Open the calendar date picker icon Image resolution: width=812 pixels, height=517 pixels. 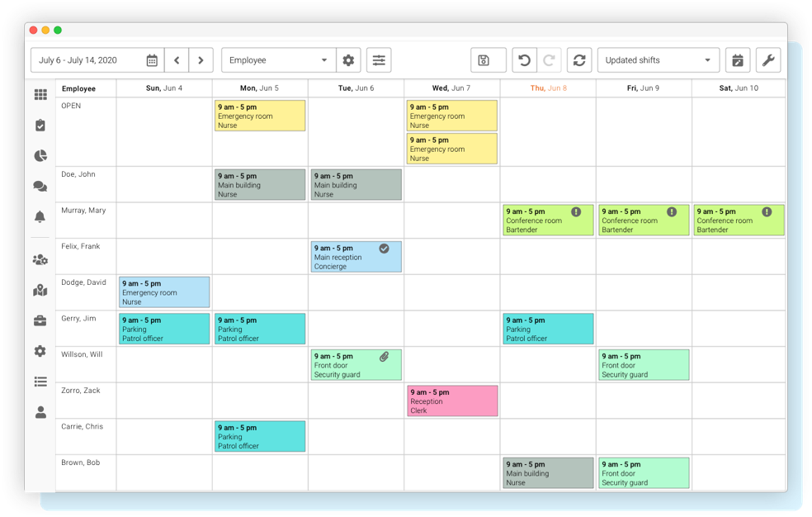pos(152,60)
